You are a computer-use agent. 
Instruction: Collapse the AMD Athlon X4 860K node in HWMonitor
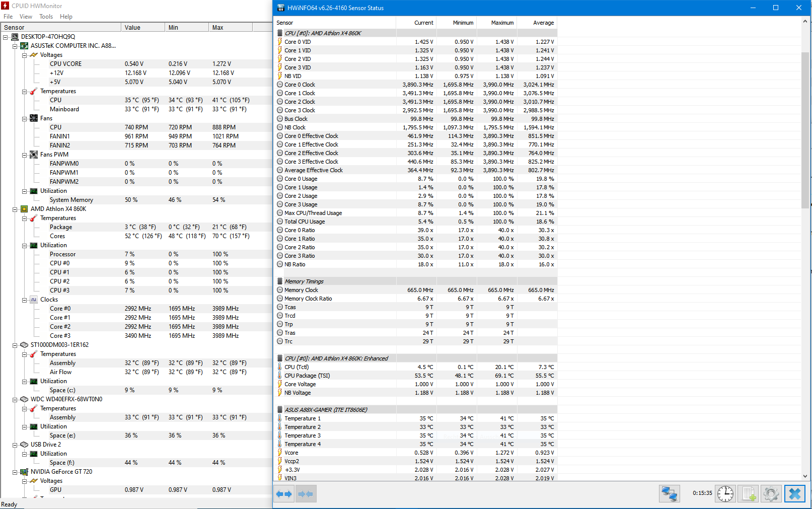15,209
